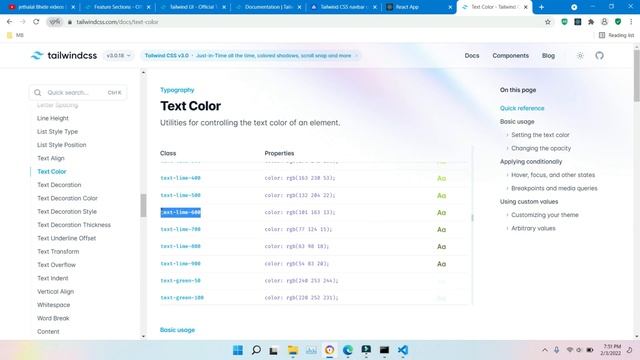Reload the page with refresh icon

pyautogui.click(x=36, y=22)
